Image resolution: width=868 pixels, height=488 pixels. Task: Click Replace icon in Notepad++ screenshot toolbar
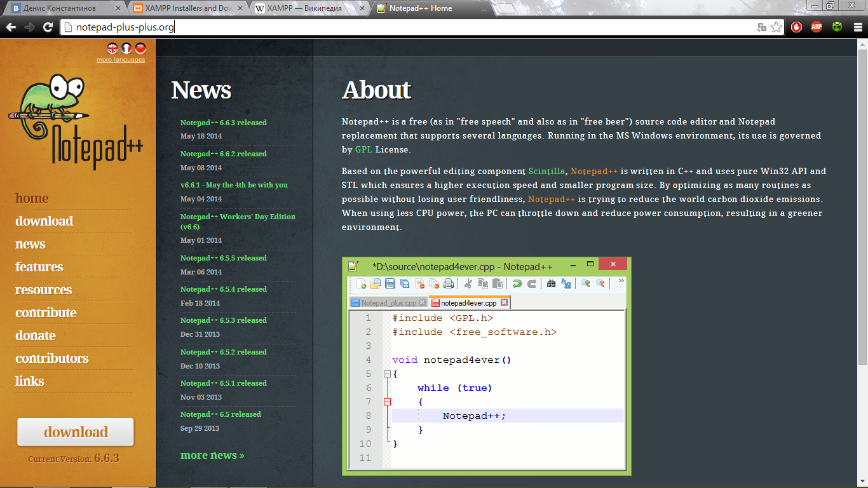[566, 283]
